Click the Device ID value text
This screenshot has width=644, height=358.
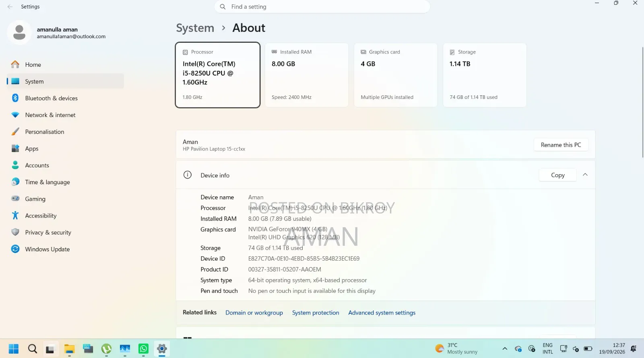click(x=304, y=259)
